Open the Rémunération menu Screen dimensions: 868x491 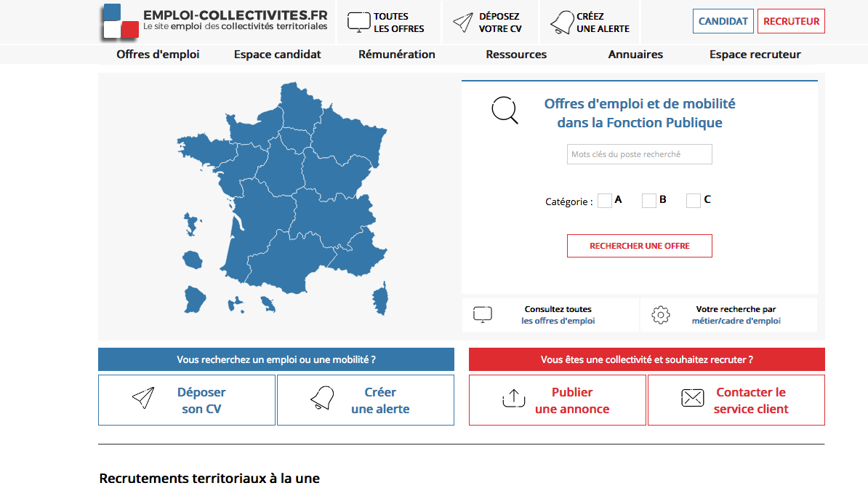(397, 55)
